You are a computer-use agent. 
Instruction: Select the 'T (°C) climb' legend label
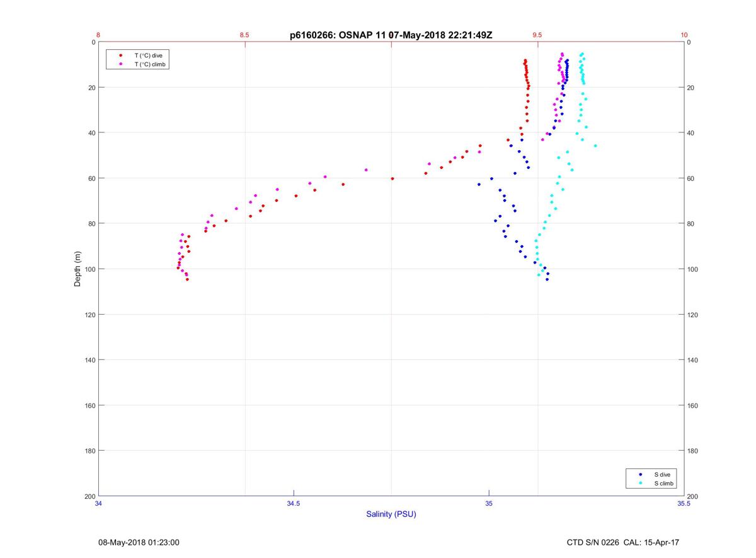[x=150, y=64]
